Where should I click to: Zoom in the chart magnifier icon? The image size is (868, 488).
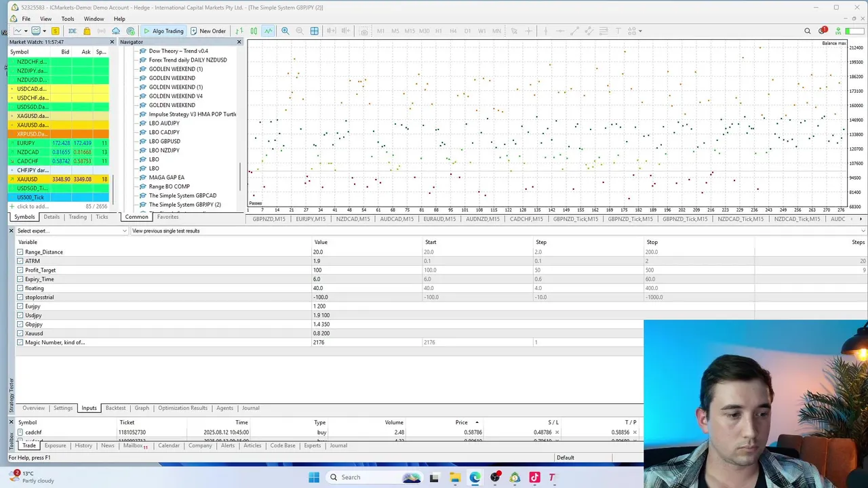[285, 30]
